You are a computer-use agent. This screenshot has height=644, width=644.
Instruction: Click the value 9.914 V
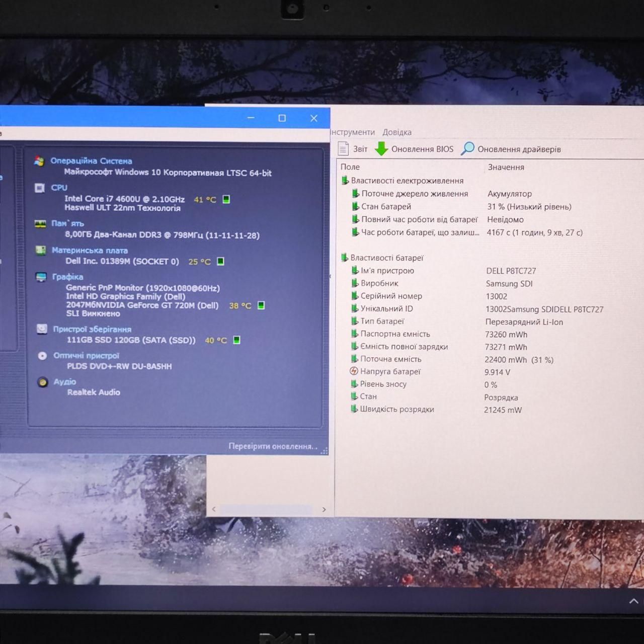click(497, 372)
